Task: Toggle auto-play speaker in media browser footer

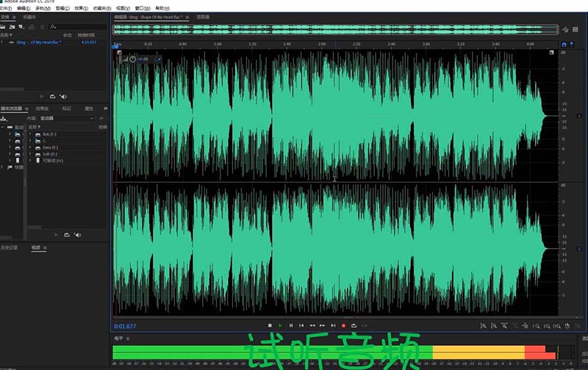Action: click(x=78, y=235)
